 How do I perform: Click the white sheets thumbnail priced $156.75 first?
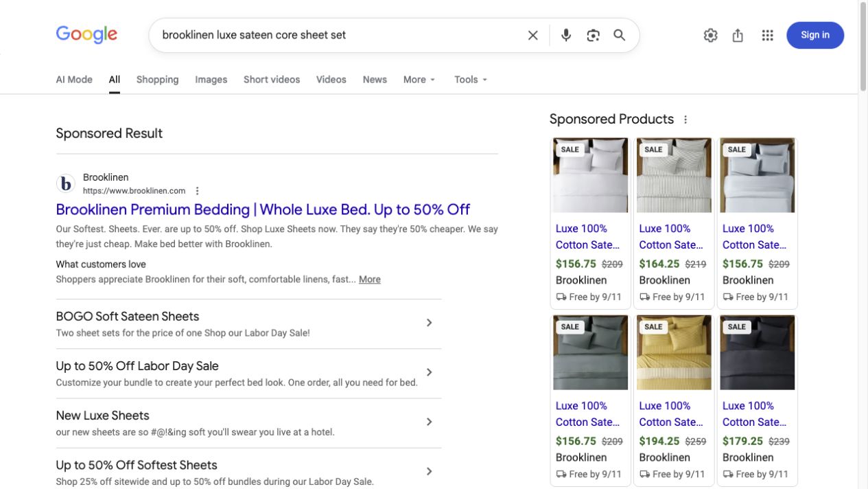590,175
